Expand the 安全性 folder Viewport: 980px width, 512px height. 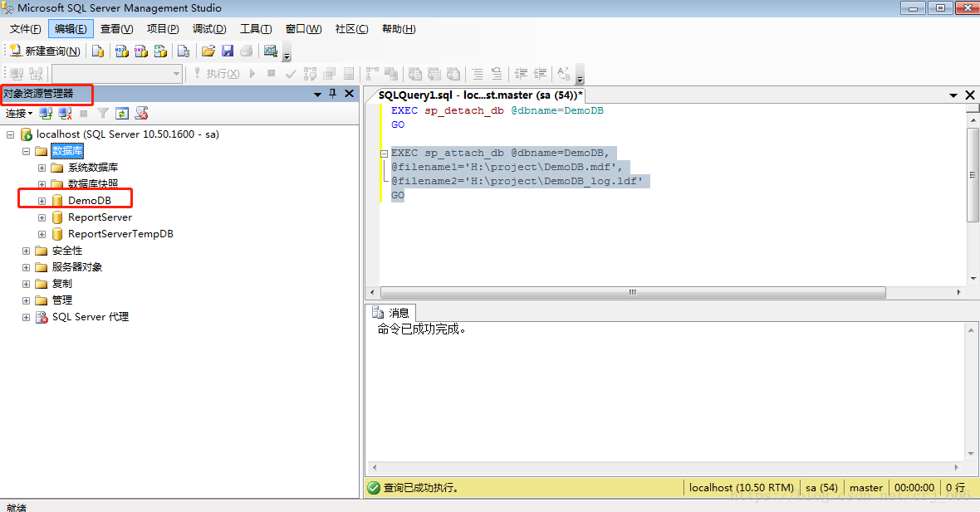coord(27,251)
